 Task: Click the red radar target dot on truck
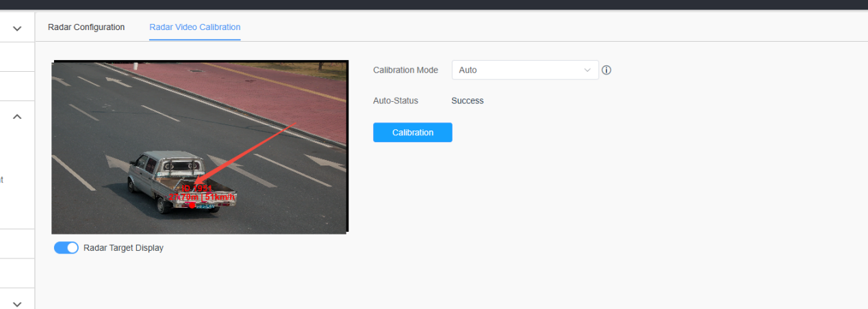[192, 205]
